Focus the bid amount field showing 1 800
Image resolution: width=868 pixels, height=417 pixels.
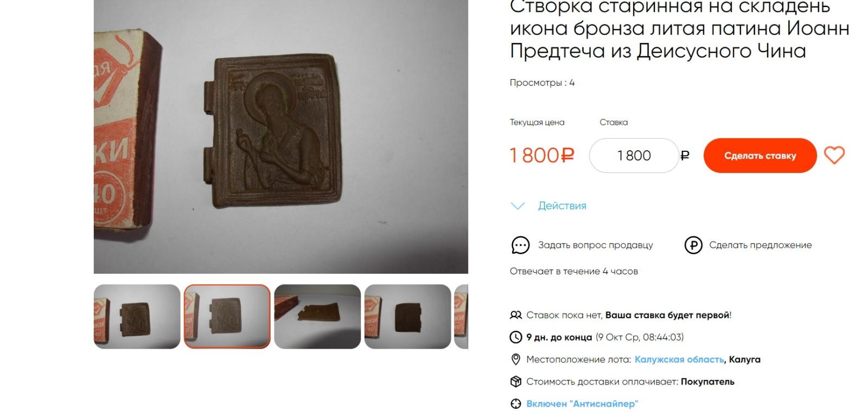tap(634, 156)
